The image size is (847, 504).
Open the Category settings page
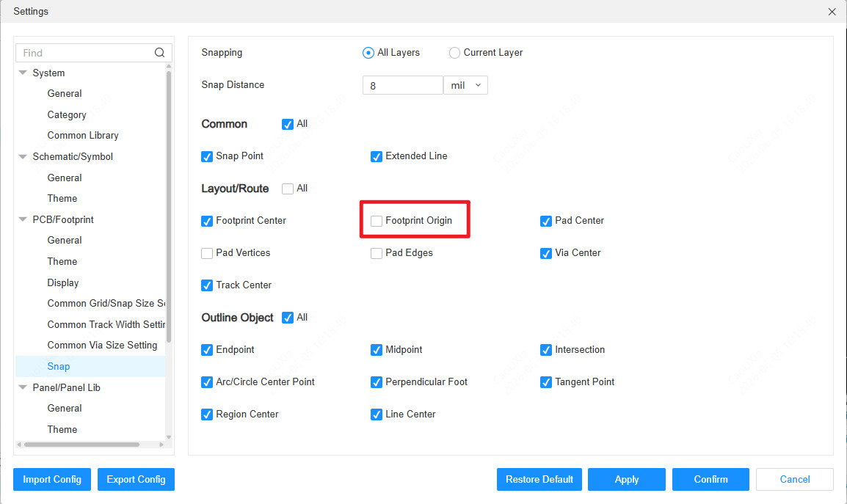click(67, 114)
